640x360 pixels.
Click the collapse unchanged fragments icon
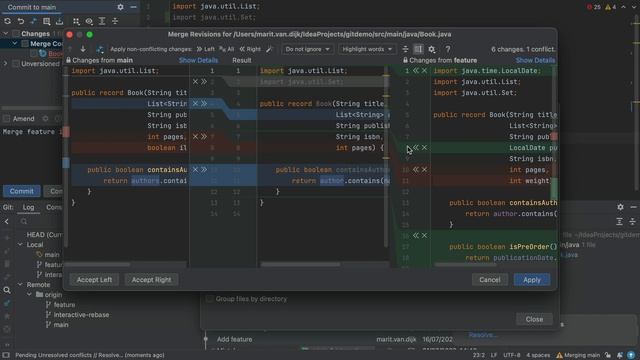pyautogui.click(x=405, y=49)
